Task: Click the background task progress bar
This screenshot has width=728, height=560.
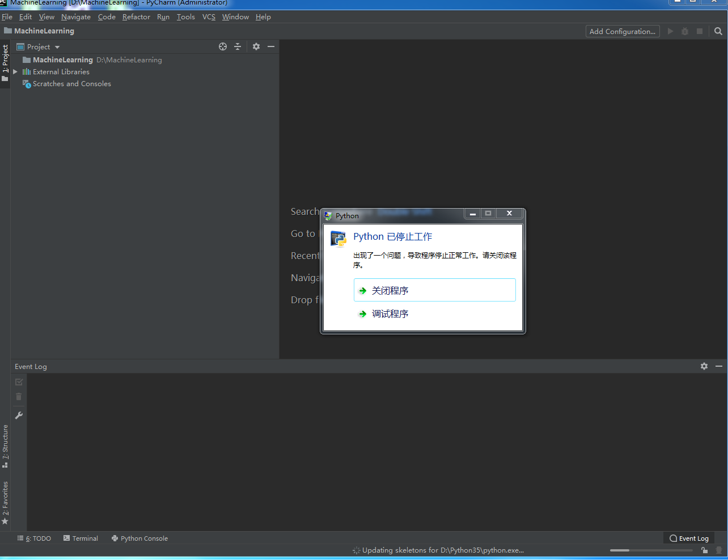Action: click(651, 550)
